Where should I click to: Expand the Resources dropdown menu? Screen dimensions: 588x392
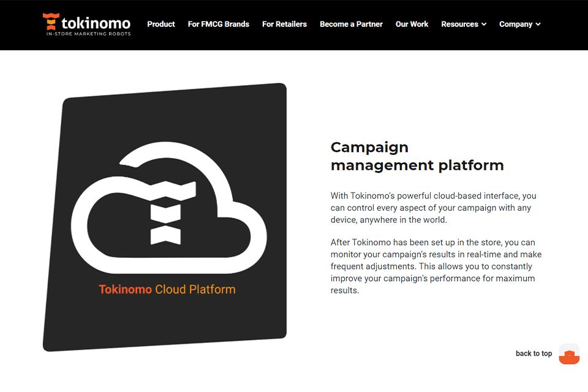[x=464, y=24]
